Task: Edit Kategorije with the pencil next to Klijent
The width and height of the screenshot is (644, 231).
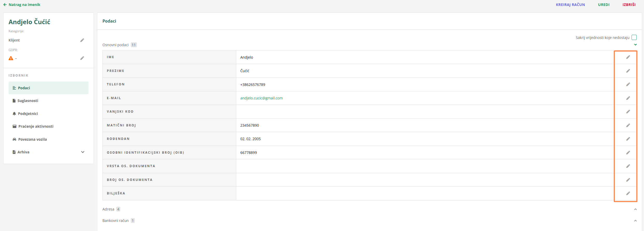Action: point(82,40)
